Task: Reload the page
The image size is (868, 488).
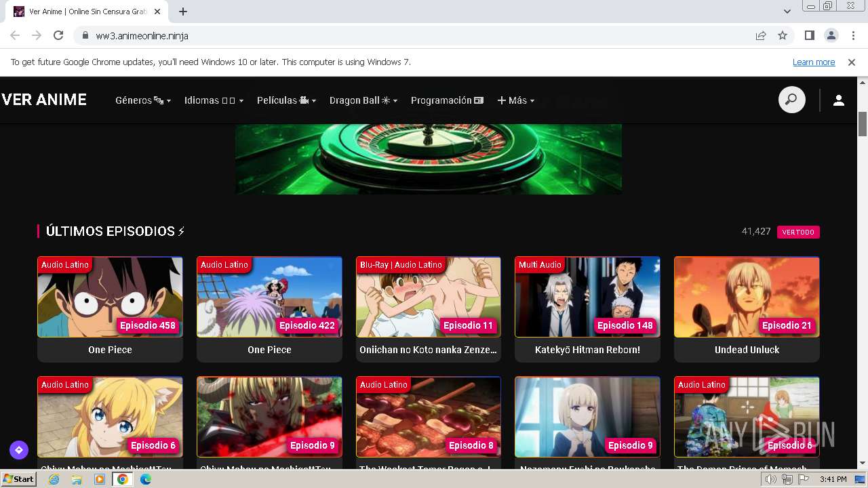Action: [x=58, y=35]
